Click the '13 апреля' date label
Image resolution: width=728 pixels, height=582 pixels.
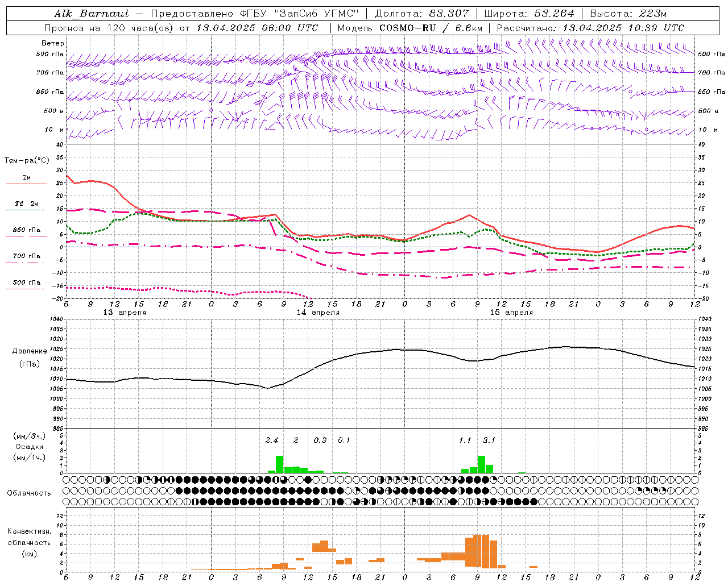125,313
